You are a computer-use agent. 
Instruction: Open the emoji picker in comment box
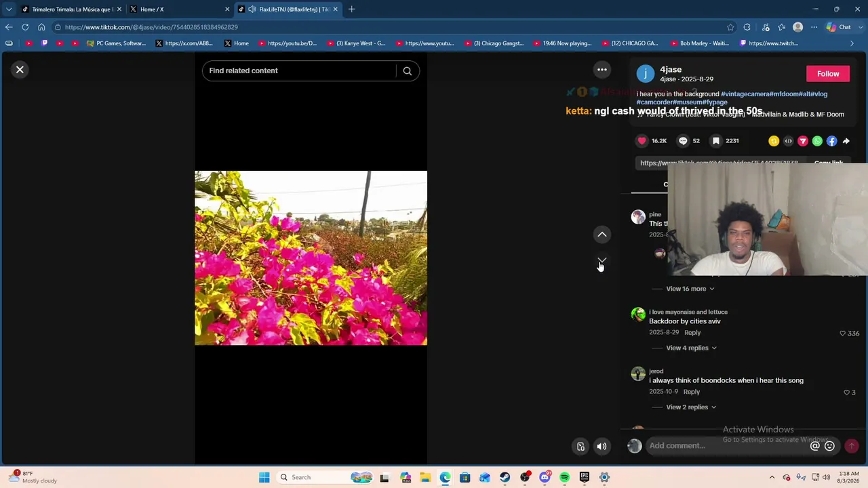tap(829, 445)
